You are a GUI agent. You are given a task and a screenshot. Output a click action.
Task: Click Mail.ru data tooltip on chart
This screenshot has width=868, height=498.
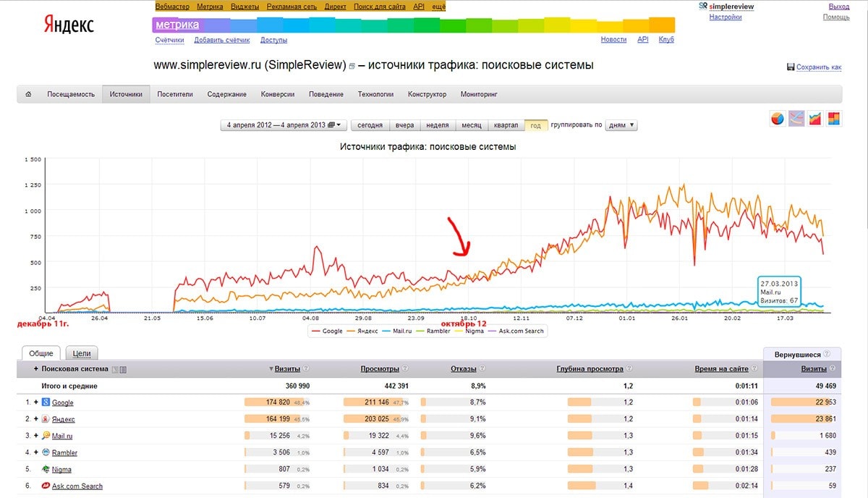click(778, 292)
